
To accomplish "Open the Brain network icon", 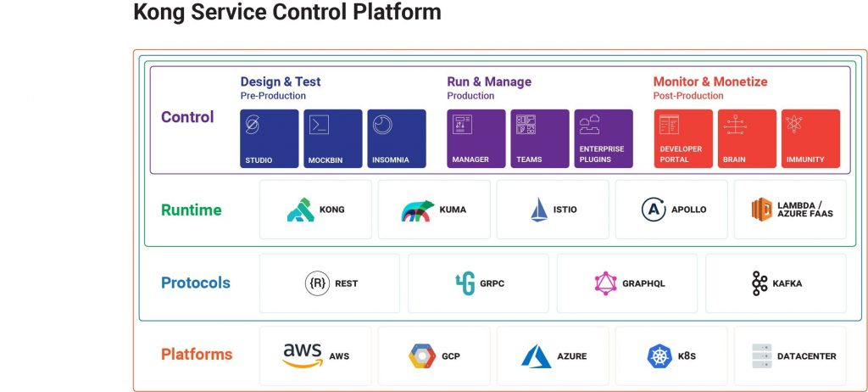I will (735, 124).
